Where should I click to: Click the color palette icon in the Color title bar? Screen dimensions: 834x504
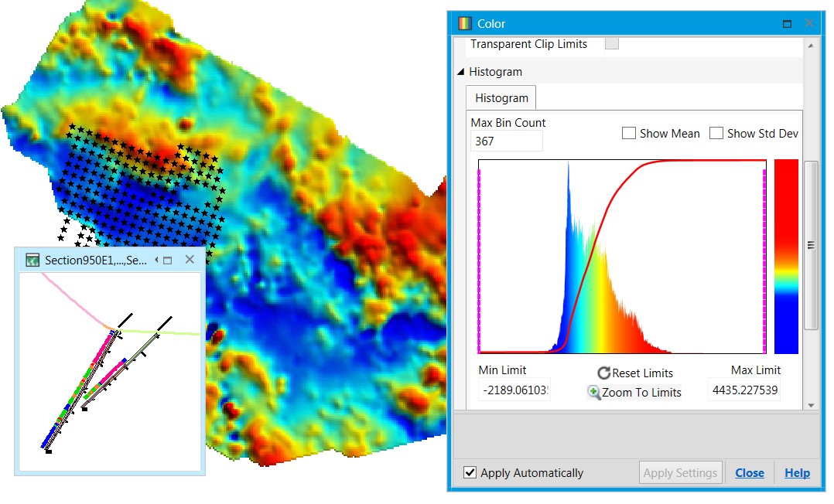(464, 22)
